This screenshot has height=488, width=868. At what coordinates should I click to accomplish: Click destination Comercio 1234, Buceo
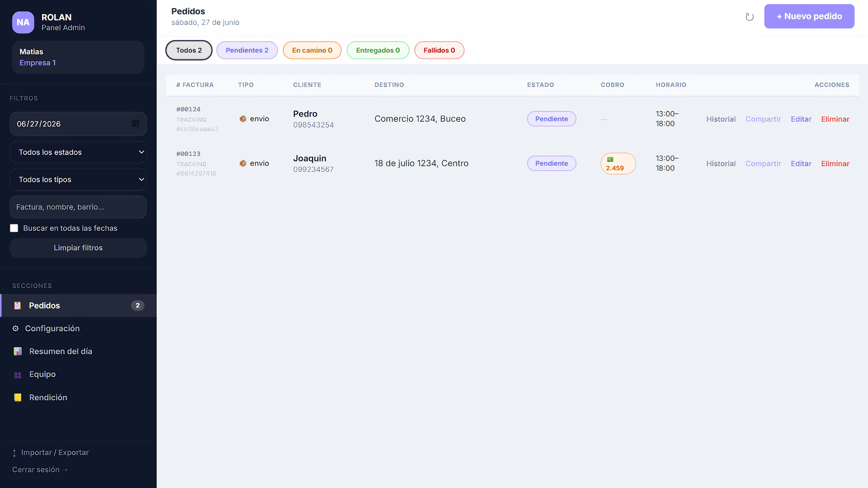[420, 119]
